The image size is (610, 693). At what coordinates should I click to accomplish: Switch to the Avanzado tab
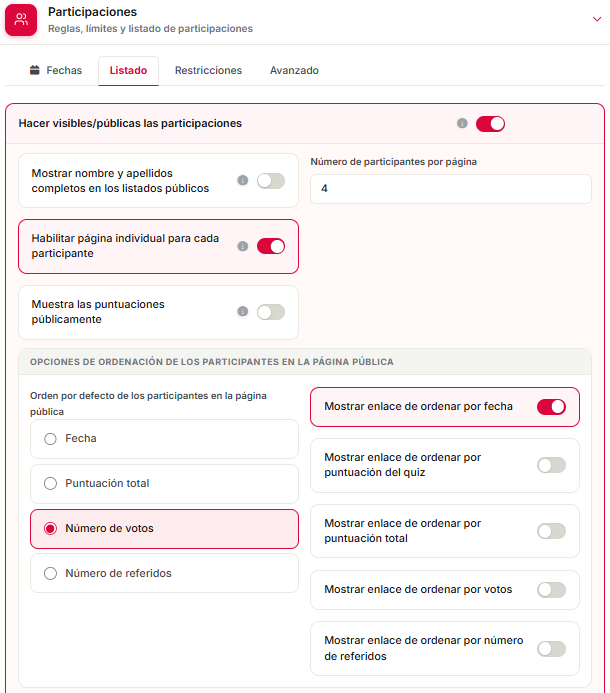tap(294, 70)
